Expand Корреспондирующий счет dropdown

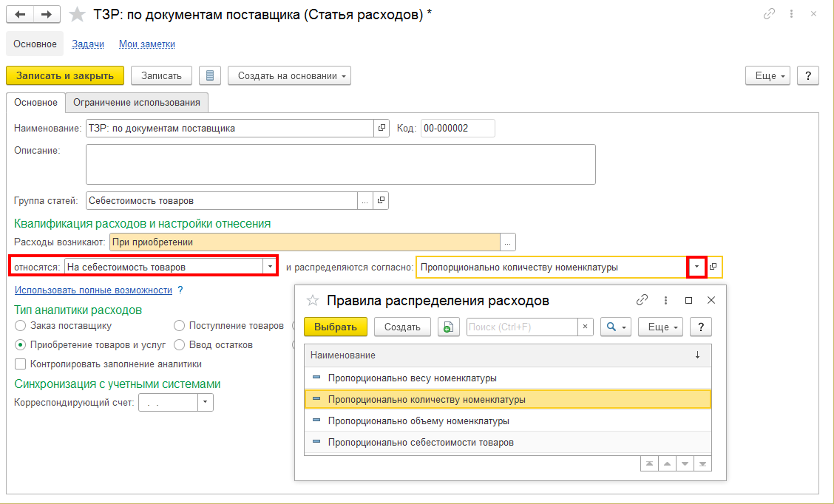tap(206, 403)
